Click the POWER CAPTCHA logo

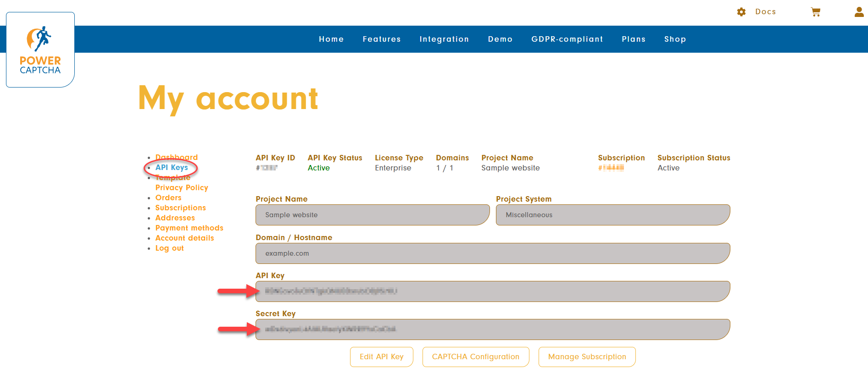[40, 49]
